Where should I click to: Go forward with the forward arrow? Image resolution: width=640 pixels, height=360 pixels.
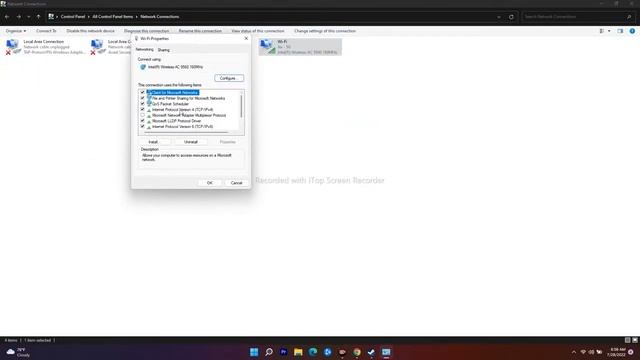coord(19,17)
